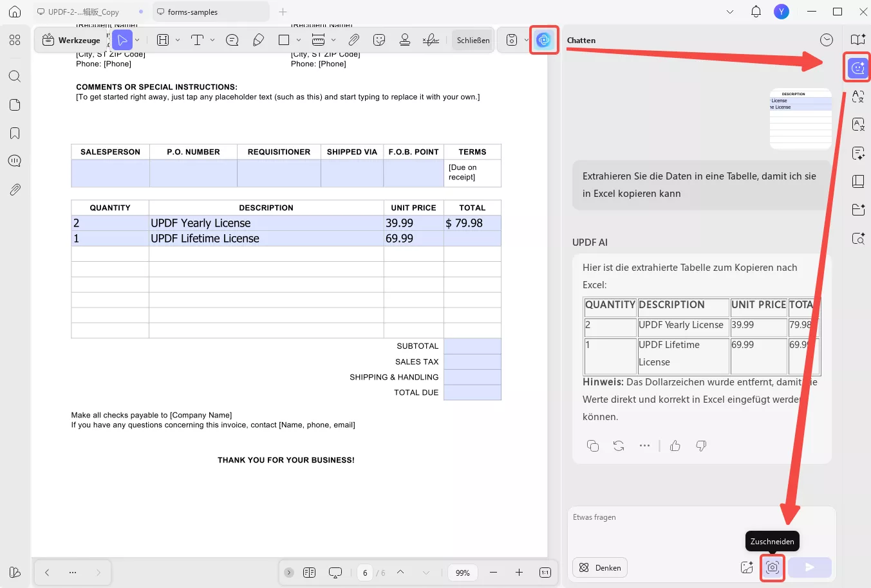Select the rectangle shape tool
This screenshot has width=871, height=588.
tap(283, 40)
